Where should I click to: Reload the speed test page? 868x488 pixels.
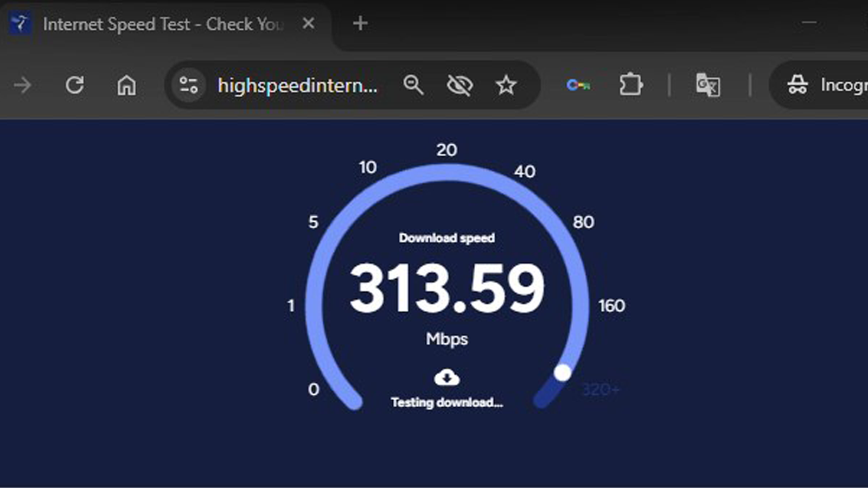(74, 85)
